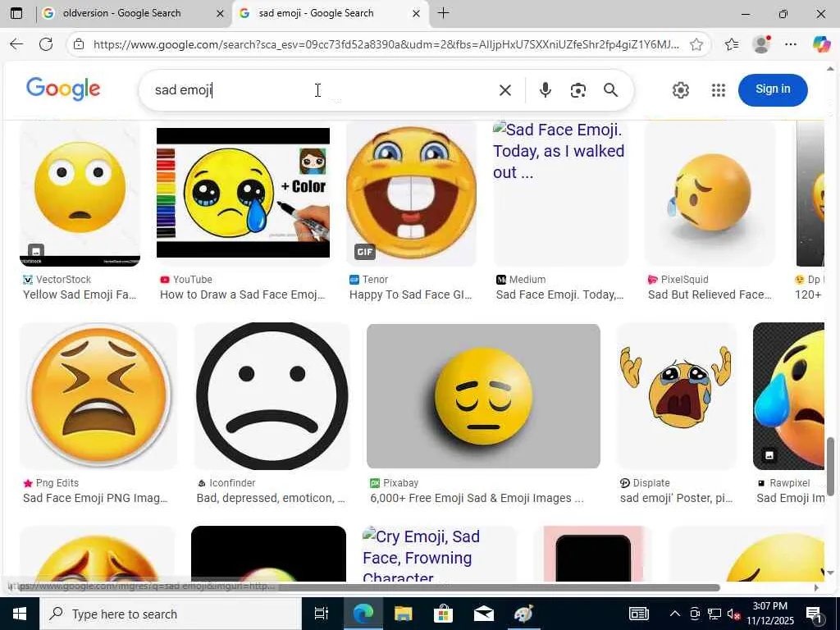Open Copilot sidebar

[821, 44]
